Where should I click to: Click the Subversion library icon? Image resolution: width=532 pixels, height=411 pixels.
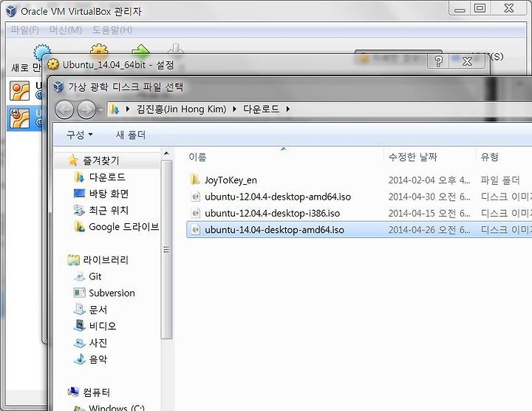pyautogui.click(x=79, y=293)
